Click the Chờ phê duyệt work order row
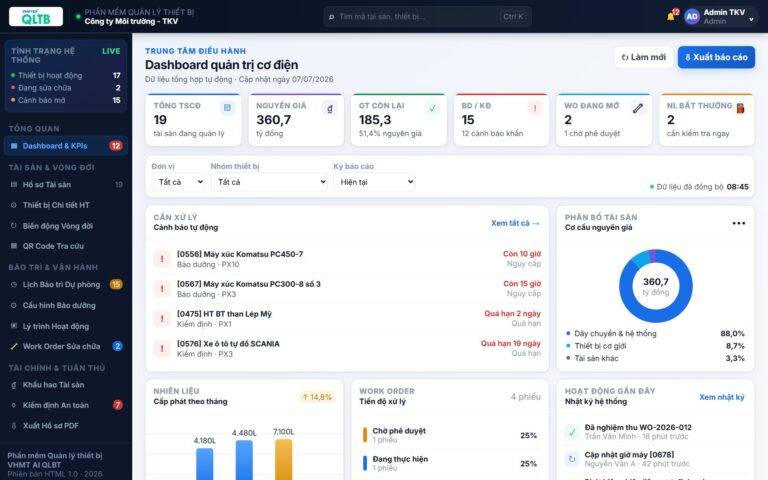 [x=450, y=435]
